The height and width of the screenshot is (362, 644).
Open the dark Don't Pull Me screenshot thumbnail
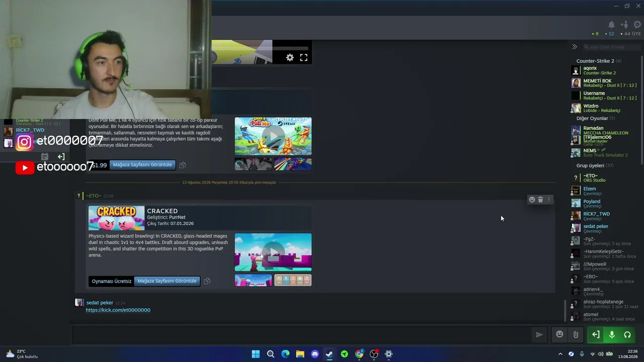[x=253, y=164]
